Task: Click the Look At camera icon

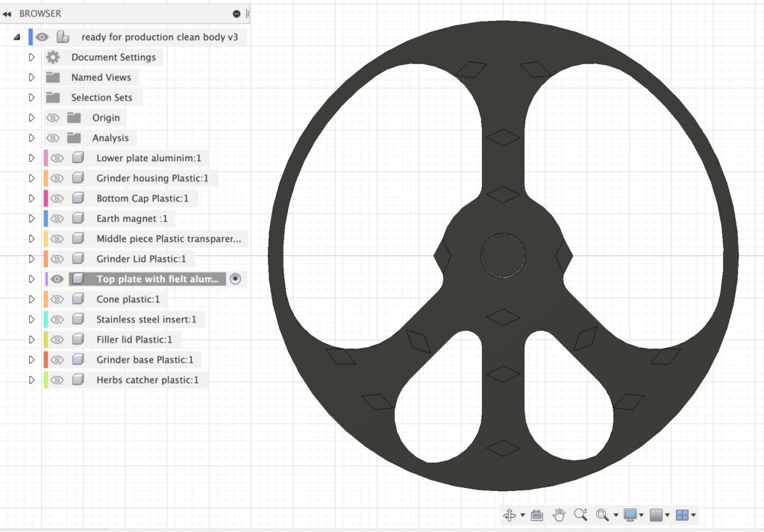Action: pos(536,515)
